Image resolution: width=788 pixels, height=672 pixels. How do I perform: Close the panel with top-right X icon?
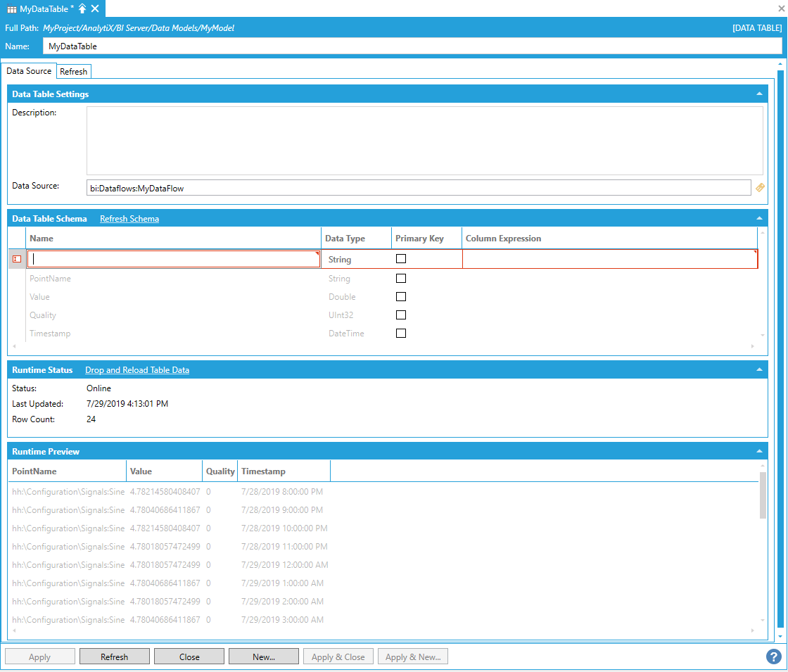pos(780,8)
